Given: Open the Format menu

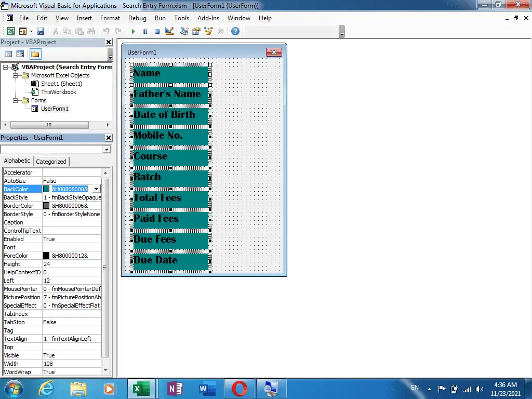Looking at the screenshot, I should click(x=110, y=18).
